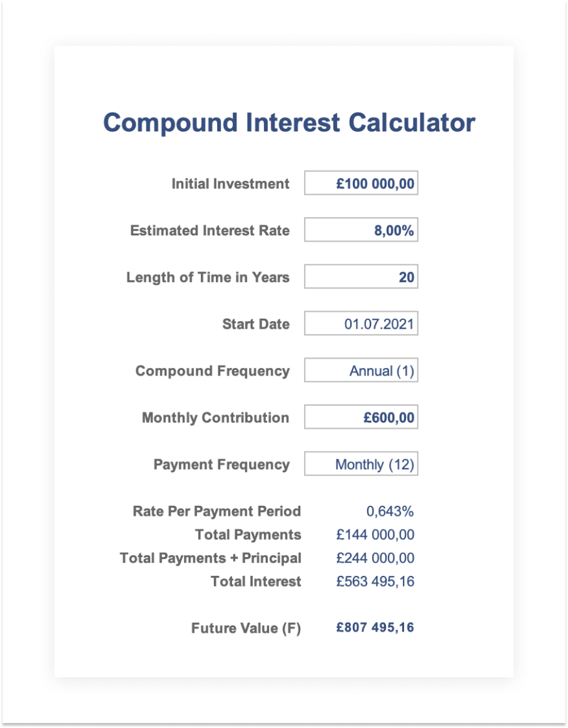The width and height of the screenshot is (568, 728).
Task: Click the Start Date label
Action: tap(256, 324)
